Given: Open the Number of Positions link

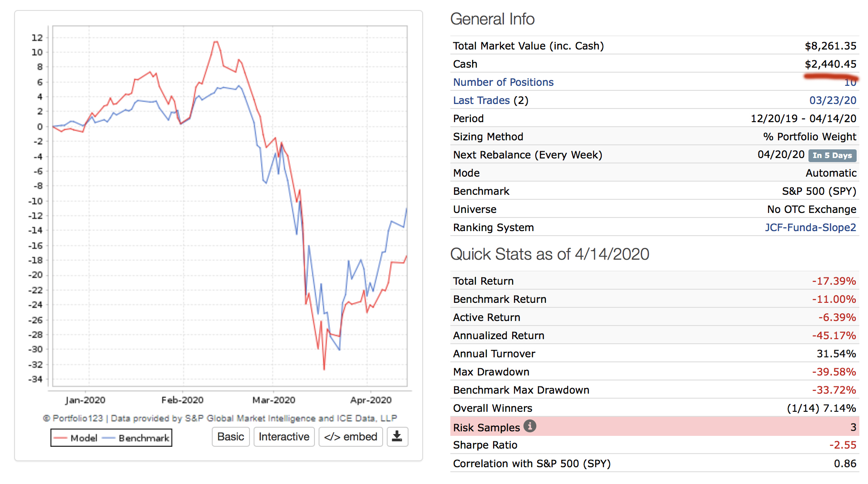Looking at the screenshot, I should tap(503, 82).
